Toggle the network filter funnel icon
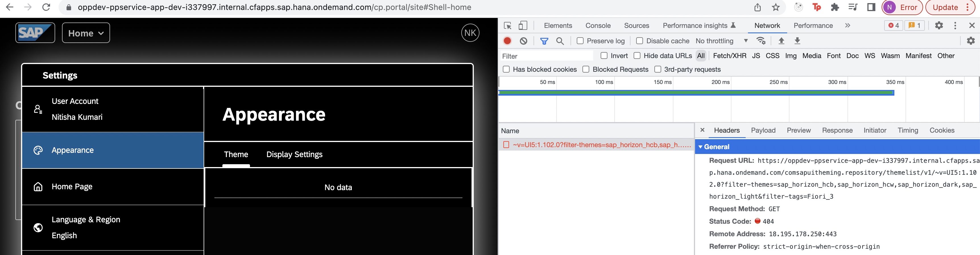980x255 pixels. (544, 41)
